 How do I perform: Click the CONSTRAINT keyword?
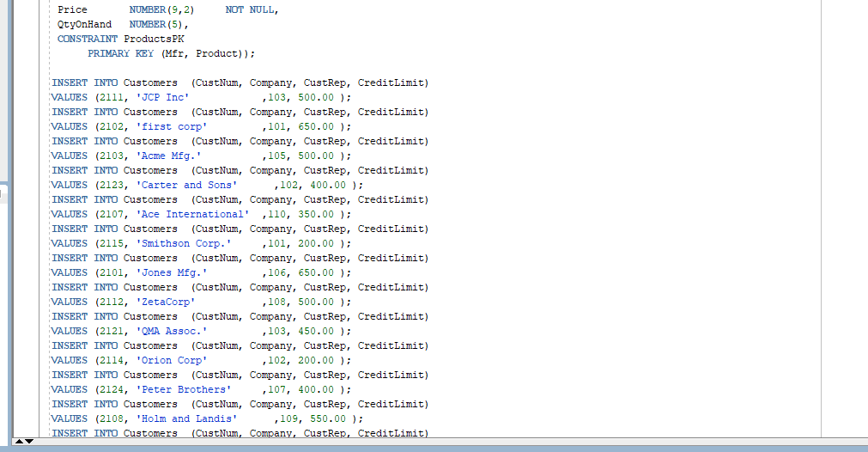[x=88, y=39]
